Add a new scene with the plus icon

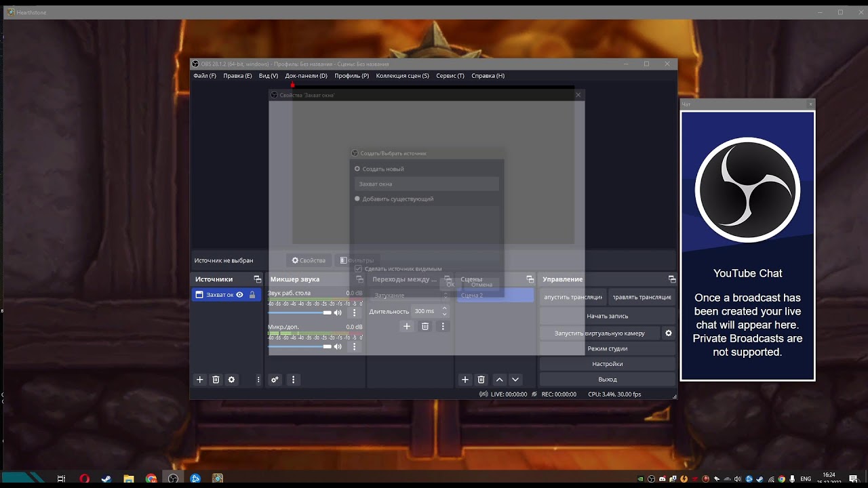(x=465, y=380)
